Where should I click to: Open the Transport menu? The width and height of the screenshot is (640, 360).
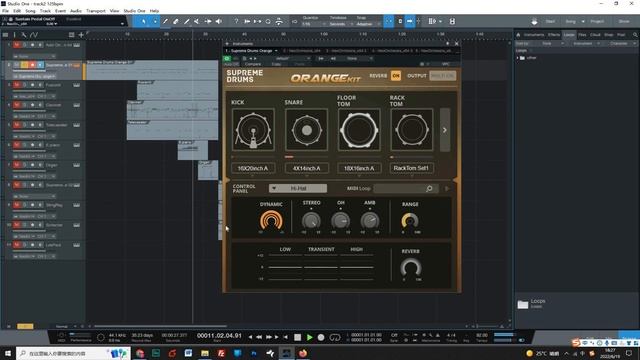coord(96,11)
